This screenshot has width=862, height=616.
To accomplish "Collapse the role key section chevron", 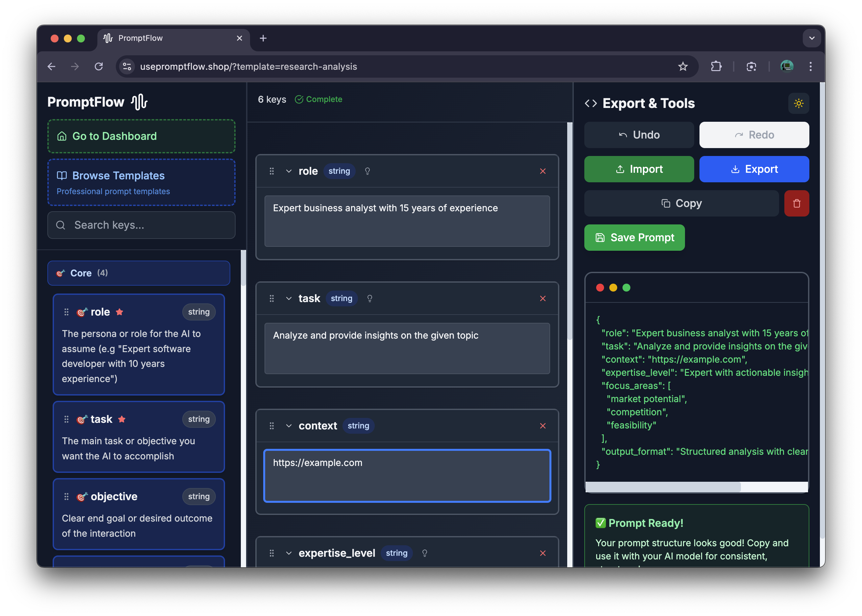I will pos(289,171).
